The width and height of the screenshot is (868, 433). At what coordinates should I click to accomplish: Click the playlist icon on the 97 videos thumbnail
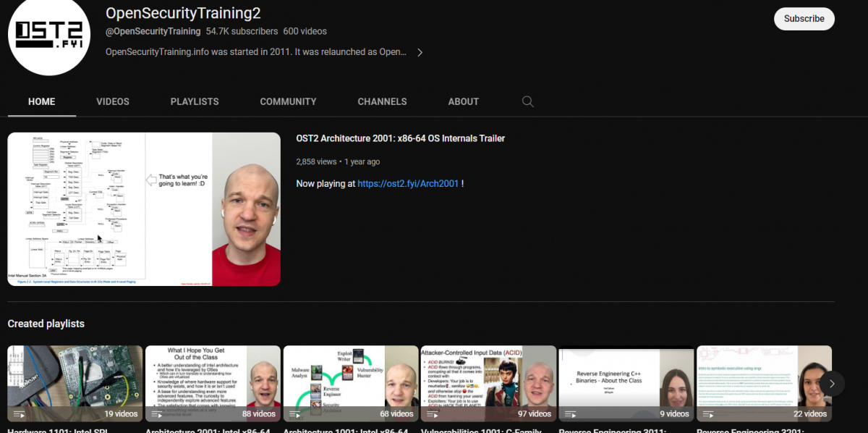[x=433, y=414]
